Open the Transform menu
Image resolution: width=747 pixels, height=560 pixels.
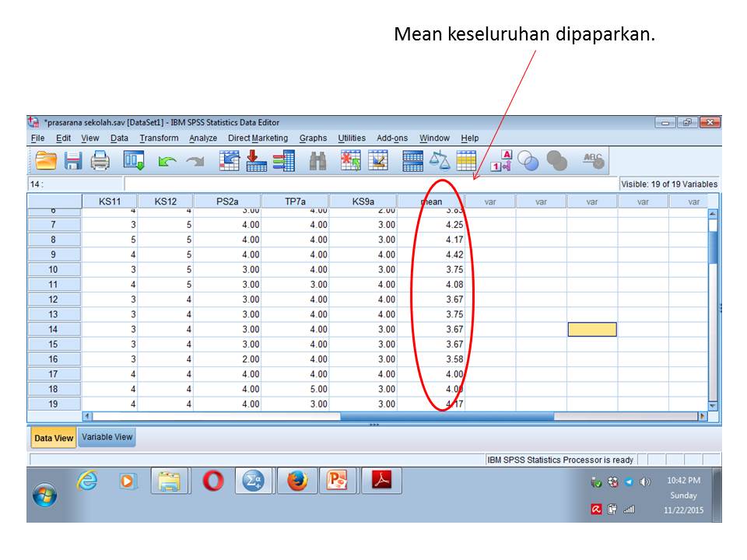(159, 138)
